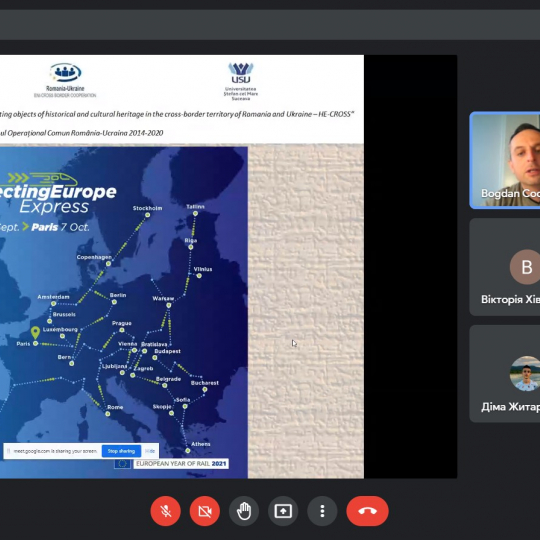540x540 pixels.
Task: Click the Tallinn label on the map
Action: pos(195,207)
